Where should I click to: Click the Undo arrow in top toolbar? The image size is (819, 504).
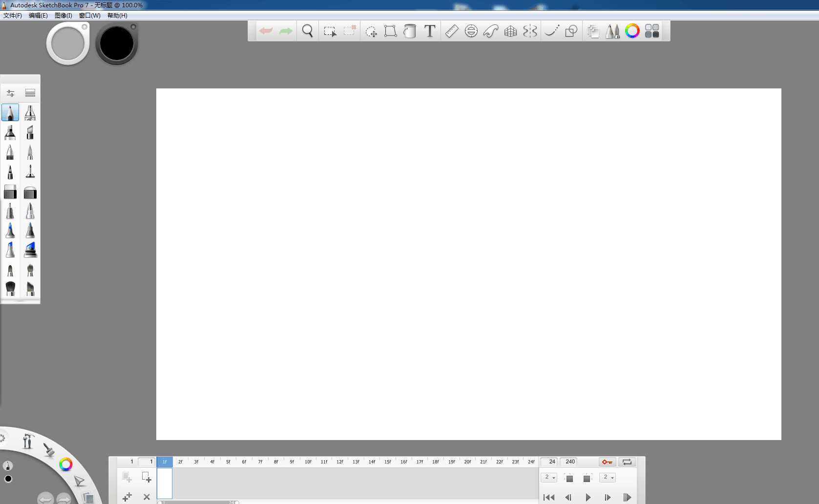[266, 31]
